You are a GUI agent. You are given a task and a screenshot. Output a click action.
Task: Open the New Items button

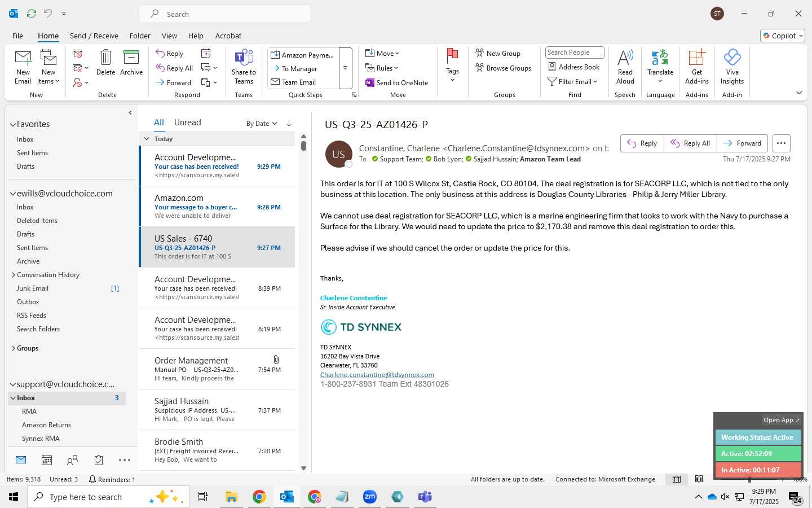[48, 68]
